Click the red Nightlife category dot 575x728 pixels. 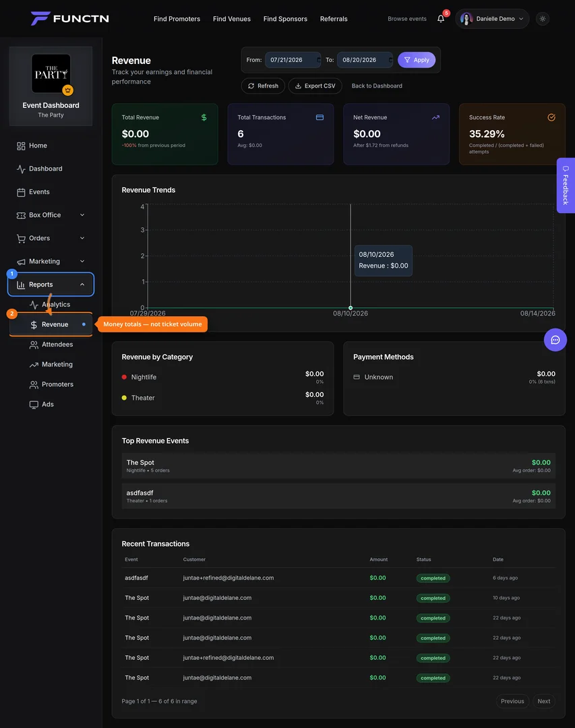coord(124,377)
